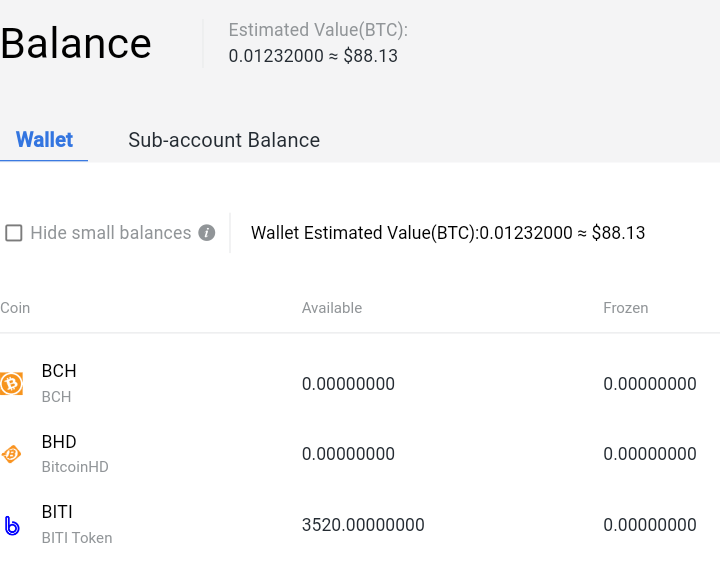Click the Balance page heading
720x569 pixels.
tap(76, 44)
